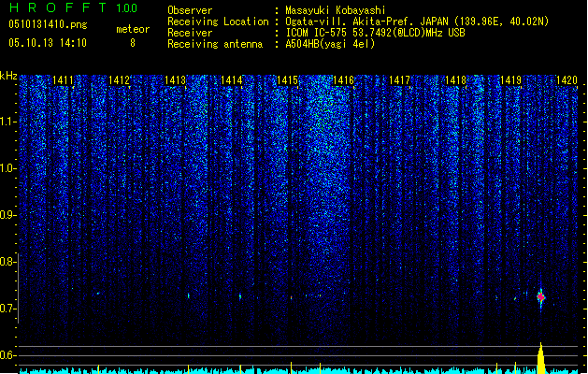This screenshot has height=374, width=588.
Task: Click the ICOM IC-575 receiver text
Action: (x=375, y=33)
